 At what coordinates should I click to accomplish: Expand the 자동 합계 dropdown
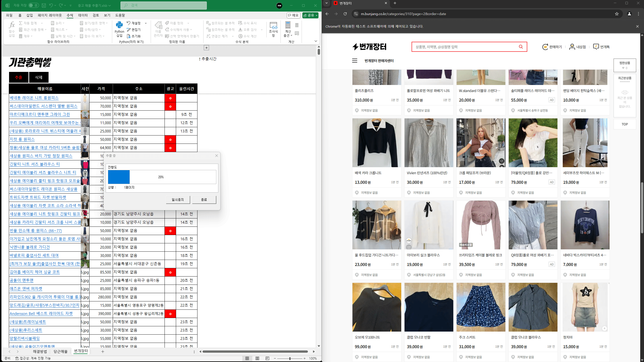pos(42,23)
